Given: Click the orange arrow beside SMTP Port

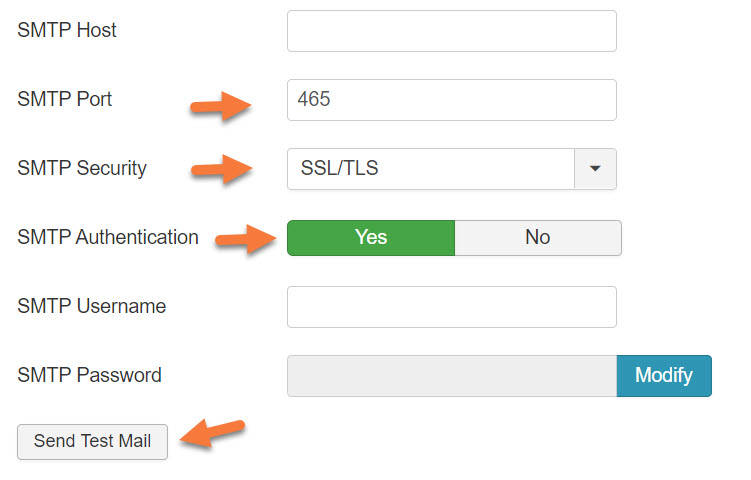Looking at the screenshot, I should pos(221,104).
